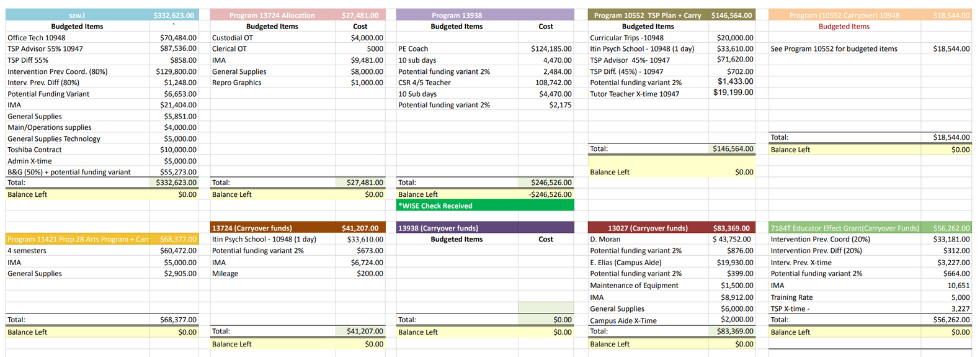Click red 'Budgeted Items' heading in carryover table
The image size is (980, 357).
click(844, 27)
